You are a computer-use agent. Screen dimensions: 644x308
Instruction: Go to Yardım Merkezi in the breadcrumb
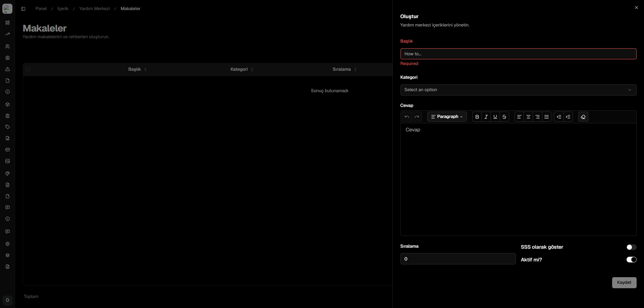coord(95,9)
